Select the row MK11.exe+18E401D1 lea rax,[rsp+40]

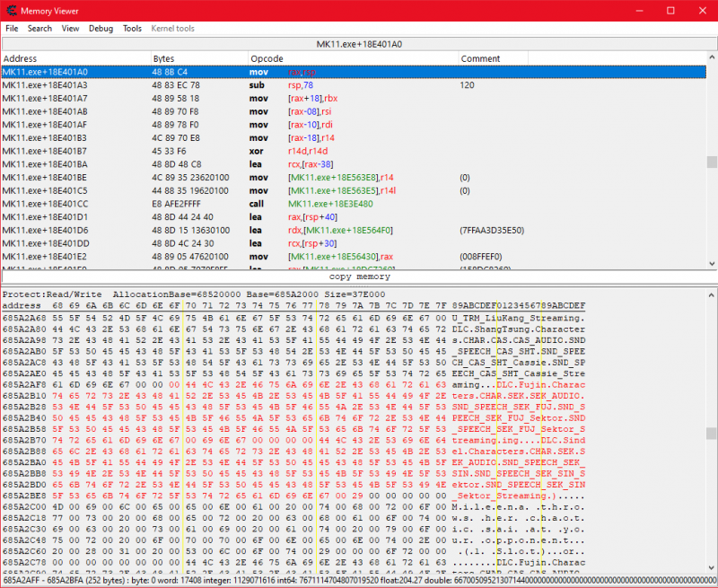click(354, 217)
